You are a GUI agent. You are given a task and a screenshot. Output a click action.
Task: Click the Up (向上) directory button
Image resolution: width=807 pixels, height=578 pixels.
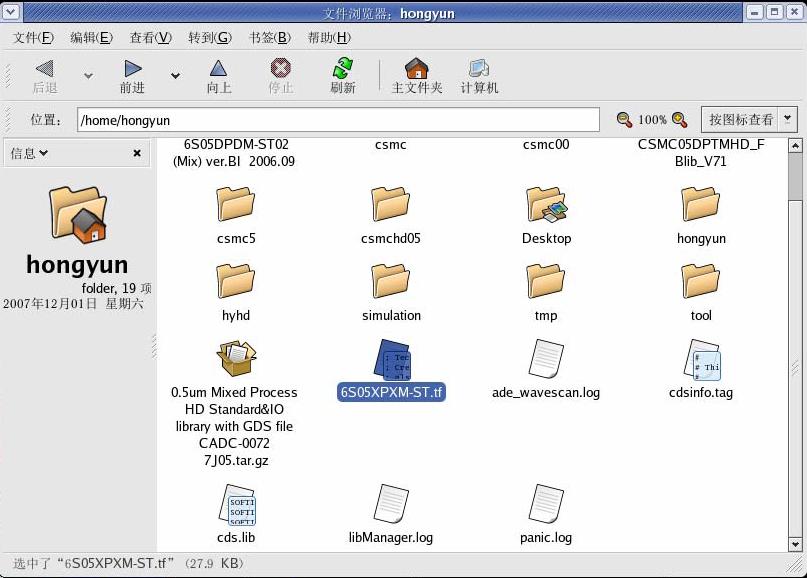pos(218,75)
